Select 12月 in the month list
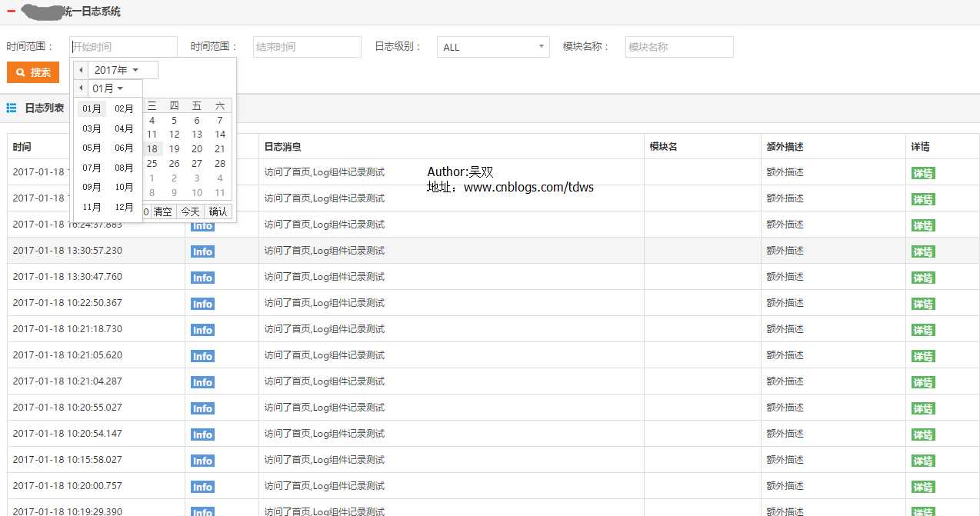 (x=124, y=208)
